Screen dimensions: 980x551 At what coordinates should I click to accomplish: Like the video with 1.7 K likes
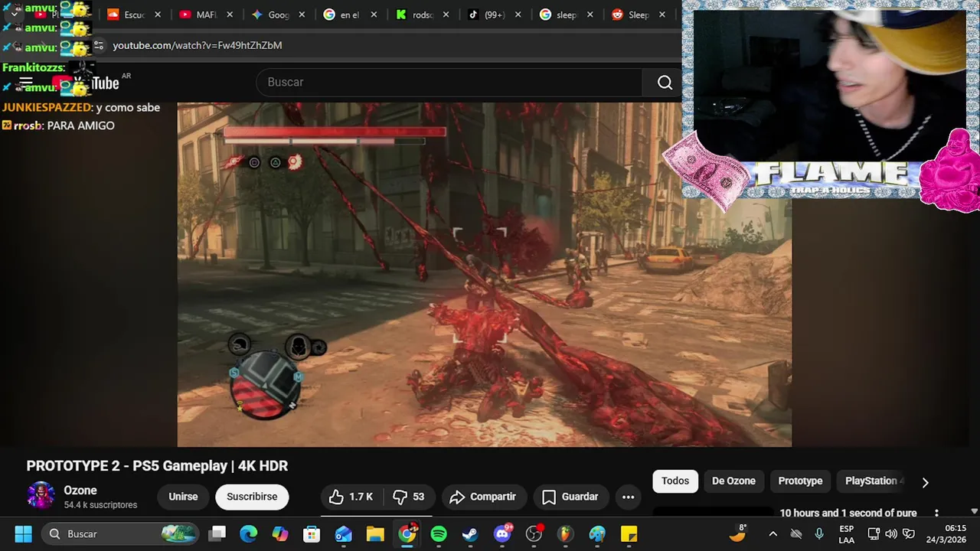point(351,497)
